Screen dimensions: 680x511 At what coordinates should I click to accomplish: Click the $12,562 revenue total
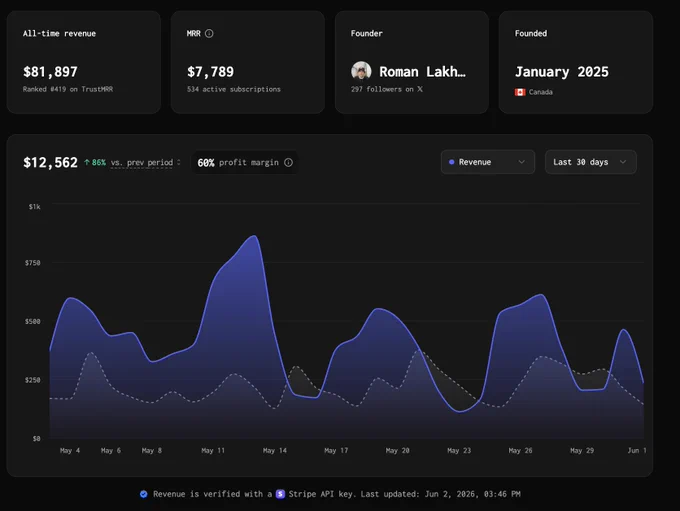[x=50, y=162]
